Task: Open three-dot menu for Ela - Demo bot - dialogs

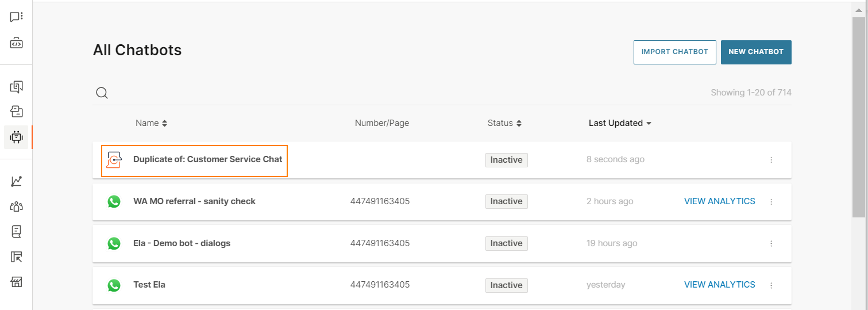Action: point(771,243)
